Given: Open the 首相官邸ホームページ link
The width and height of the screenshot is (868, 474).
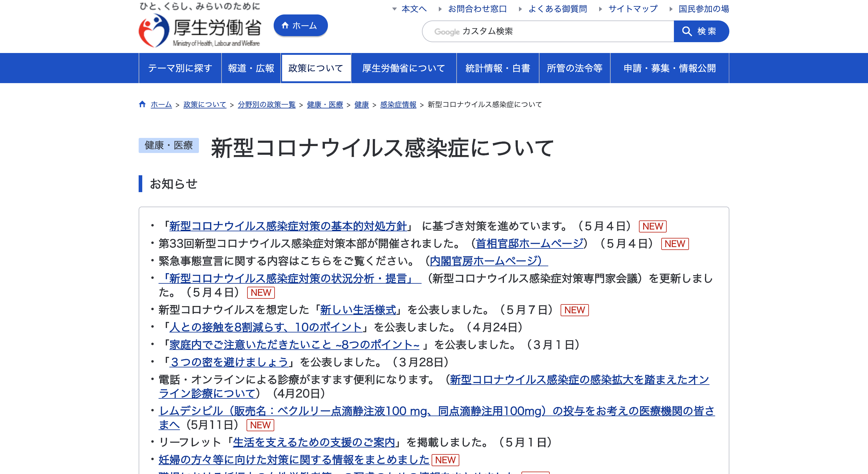Looking at the screenshot, I should (x=529, y=243).
